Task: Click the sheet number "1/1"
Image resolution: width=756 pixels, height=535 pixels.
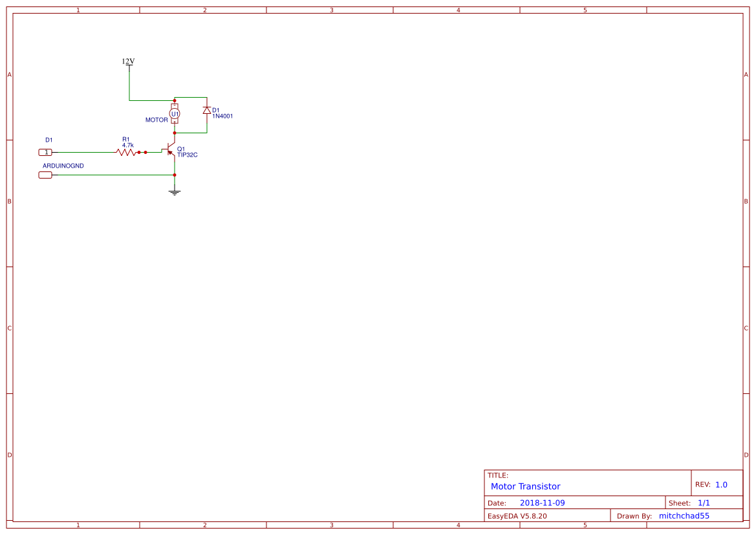Action: (x=704, y=503)
